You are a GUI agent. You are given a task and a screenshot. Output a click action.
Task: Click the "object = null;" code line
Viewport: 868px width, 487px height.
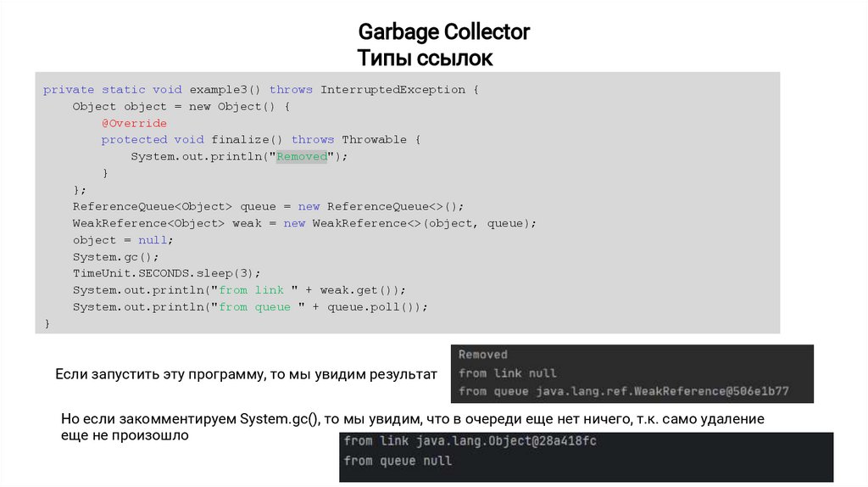coord(122,240)
